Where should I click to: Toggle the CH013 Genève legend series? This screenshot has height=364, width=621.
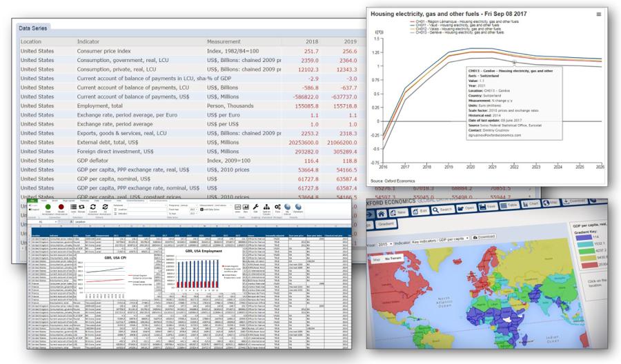click(458, 32)
